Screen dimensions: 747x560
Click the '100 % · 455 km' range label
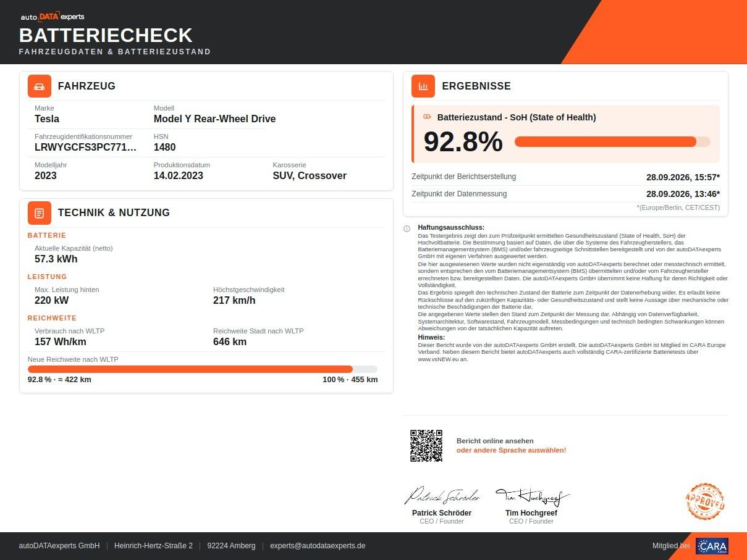coord(350,379)
